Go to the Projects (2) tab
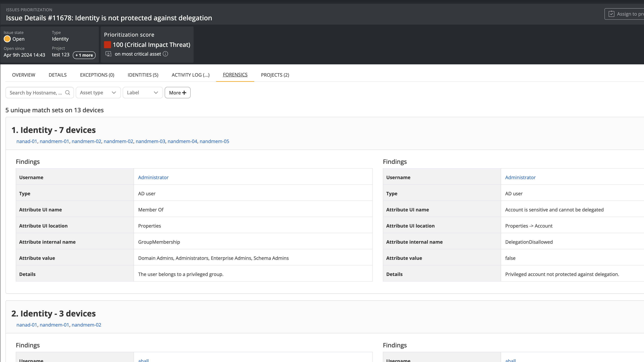This screenshot has width=644, height=362. (x=275, y=75)
